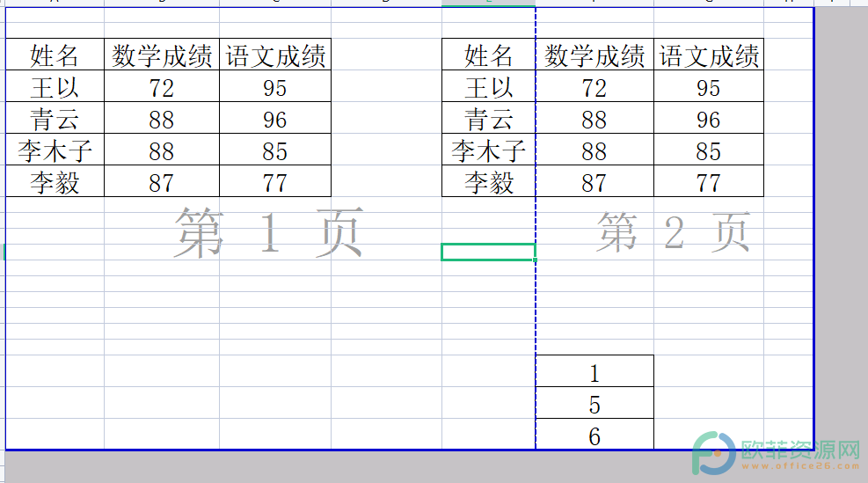Select the 语文成绩 header in the left table
868x483 pixels.
coord(275,55)
